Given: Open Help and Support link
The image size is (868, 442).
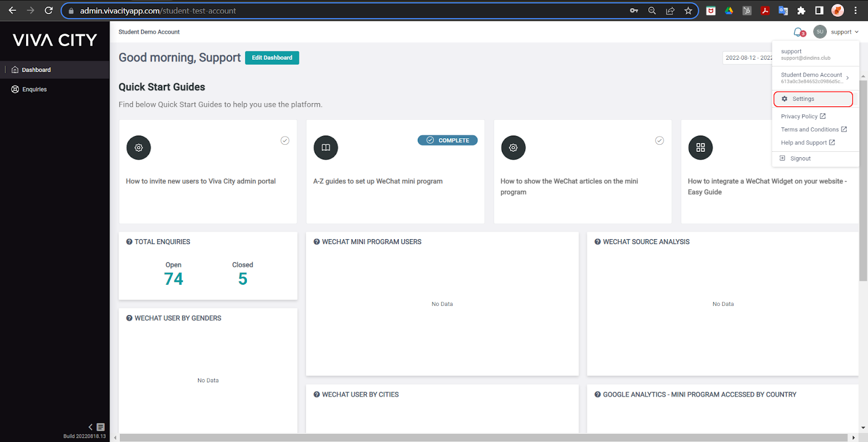Looking at the screenshot, I should point(808,143).
